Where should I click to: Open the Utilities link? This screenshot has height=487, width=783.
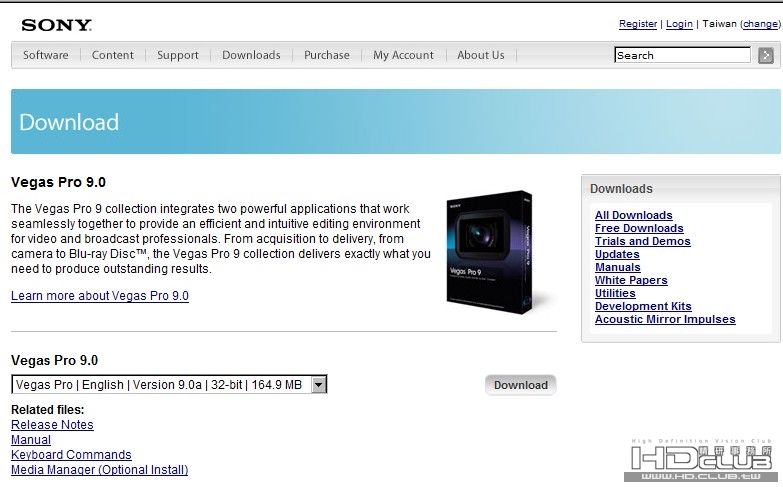click(615, 293)
